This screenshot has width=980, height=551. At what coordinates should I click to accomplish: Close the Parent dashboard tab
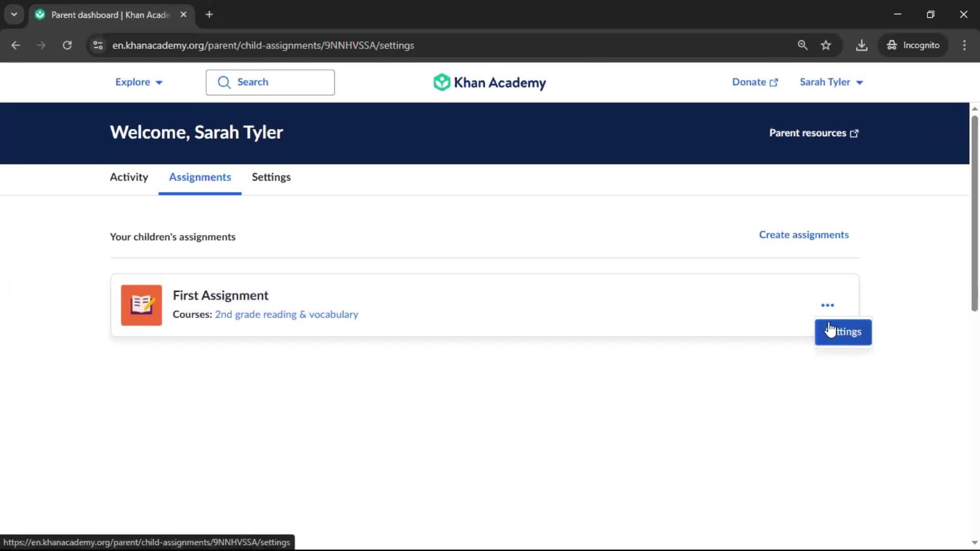point(183,14)
